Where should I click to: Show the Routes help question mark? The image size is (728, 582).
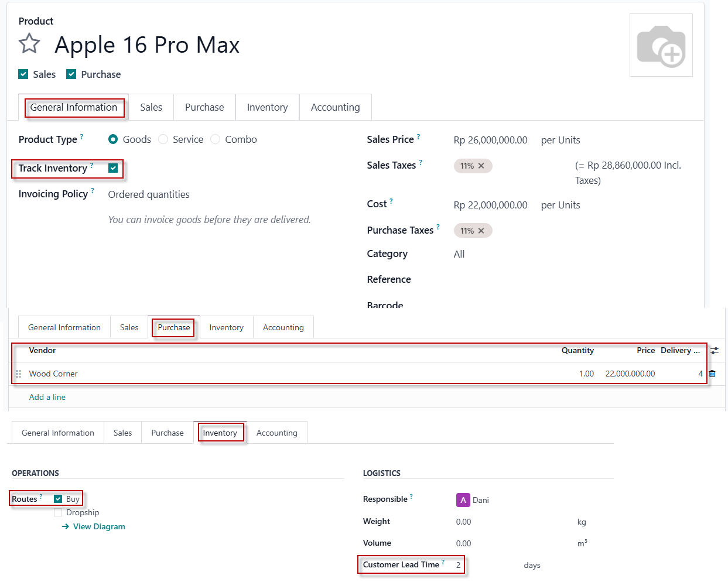click(41, 496)
